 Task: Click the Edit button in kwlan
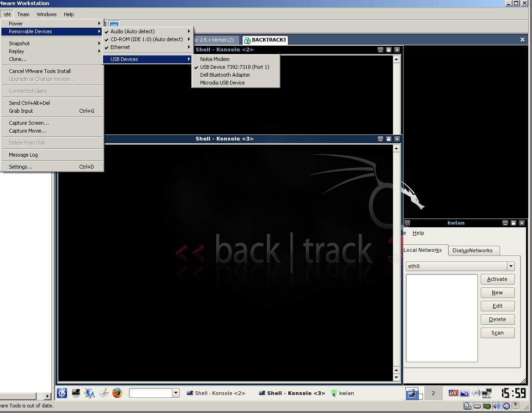497,306
